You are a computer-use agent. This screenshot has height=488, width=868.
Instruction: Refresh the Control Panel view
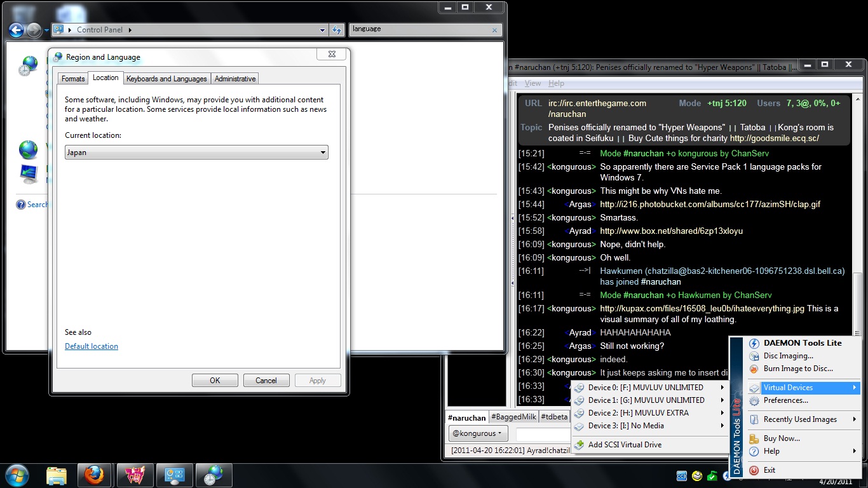tap(337, 29)
